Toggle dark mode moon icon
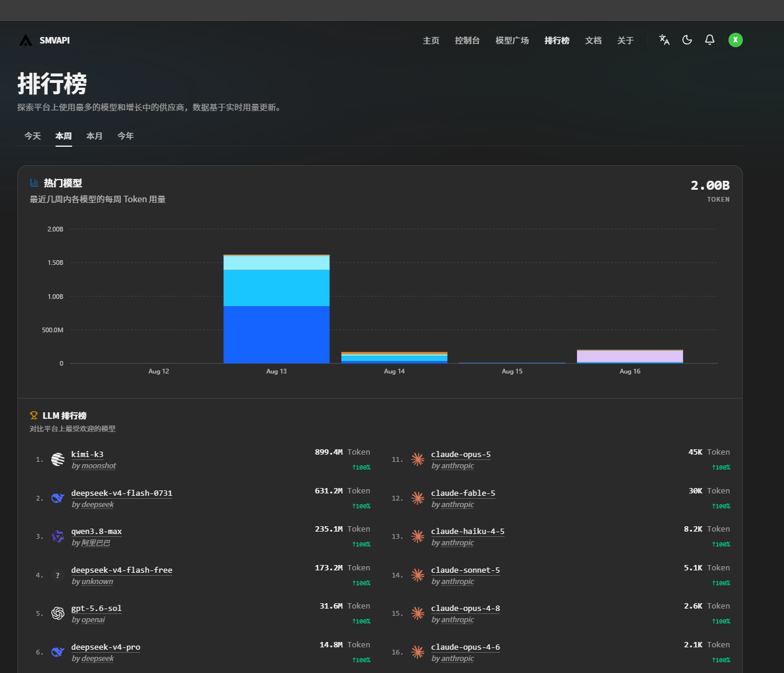The width and height of the screenshot is (784, 673). [687, 40]
